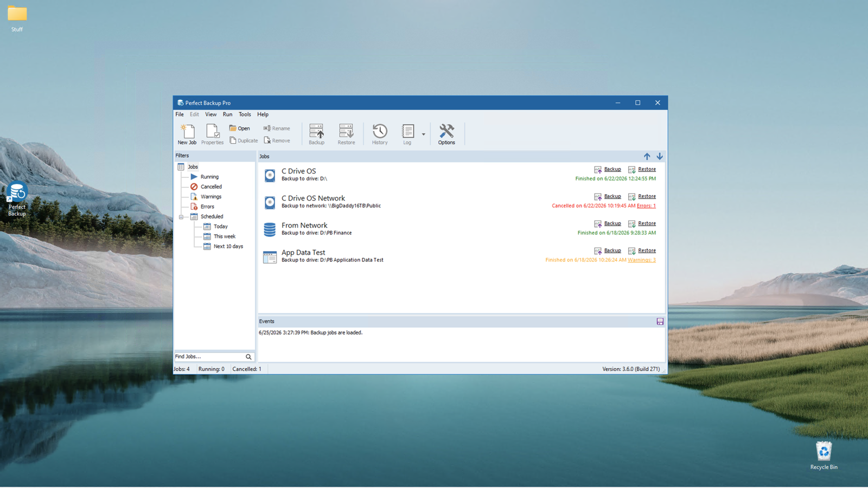Select the Perfect Backup desktop shortcut

[17, 200]
